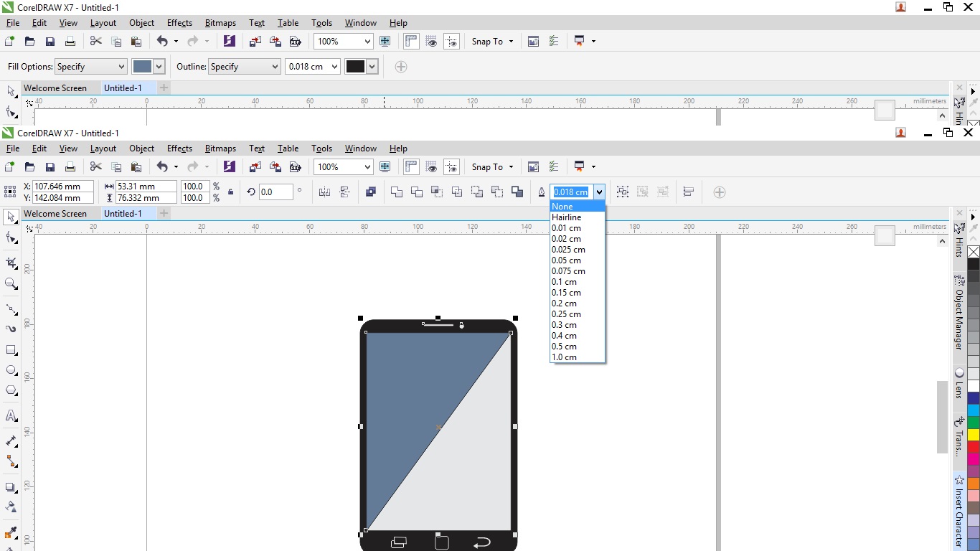Viewport: 980px width, 551px height.
Task: Switch to the Welcome Screen tab
Action: coord(56,213)
